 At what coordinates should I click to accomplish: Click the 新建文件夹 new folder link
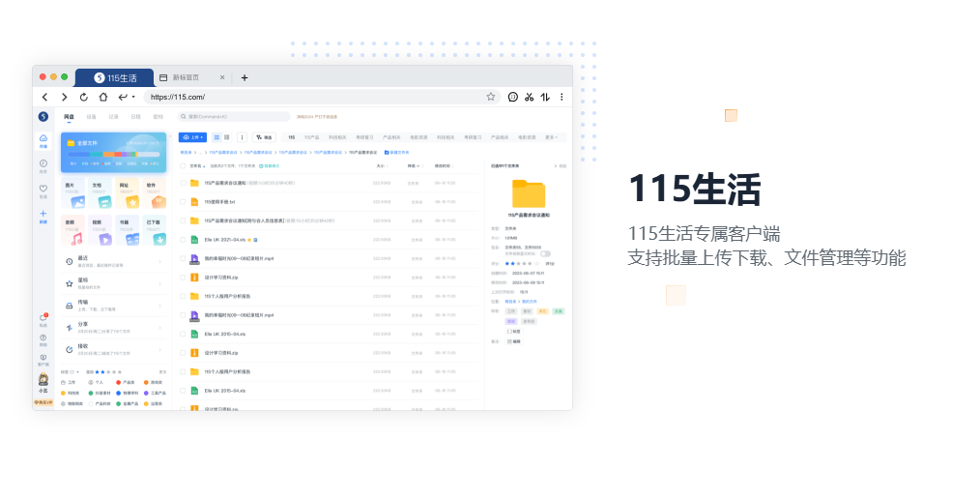[397, 152]
